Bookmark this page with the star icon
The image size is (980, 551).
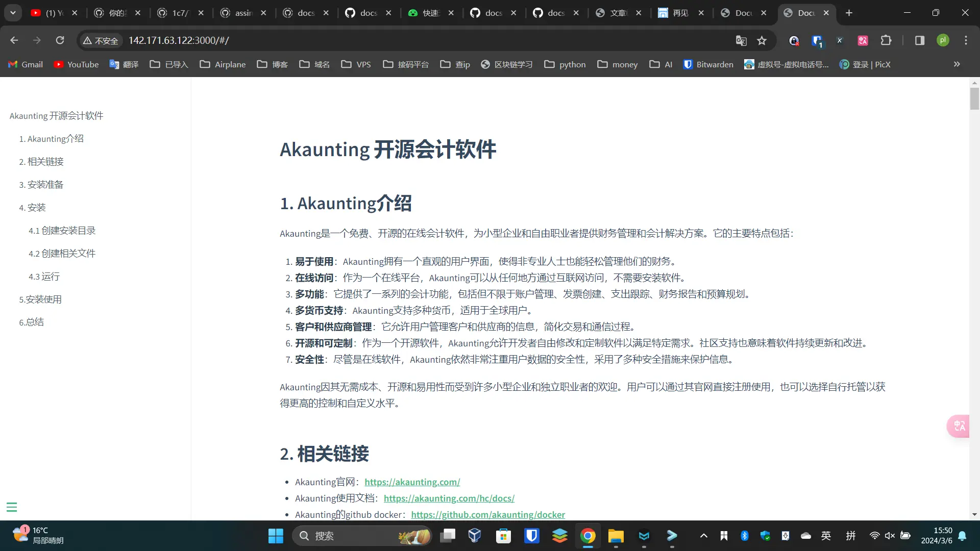tap(762, 40)
